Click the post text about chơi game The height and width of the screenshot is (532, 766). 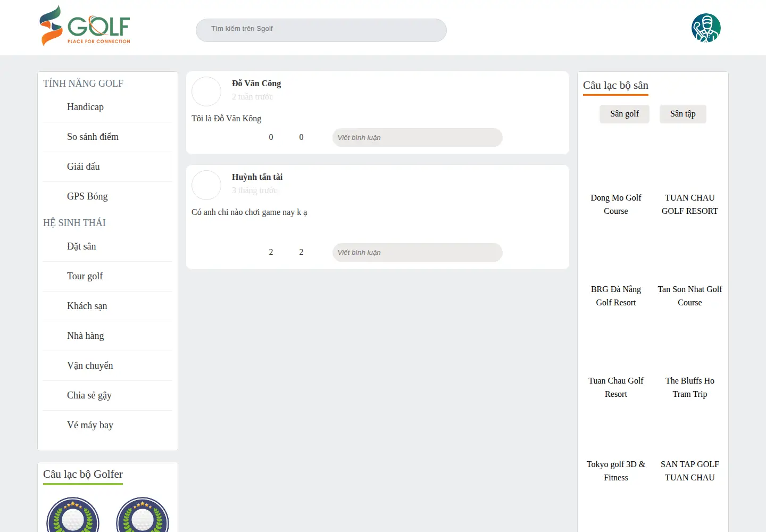tap(249, 212)
